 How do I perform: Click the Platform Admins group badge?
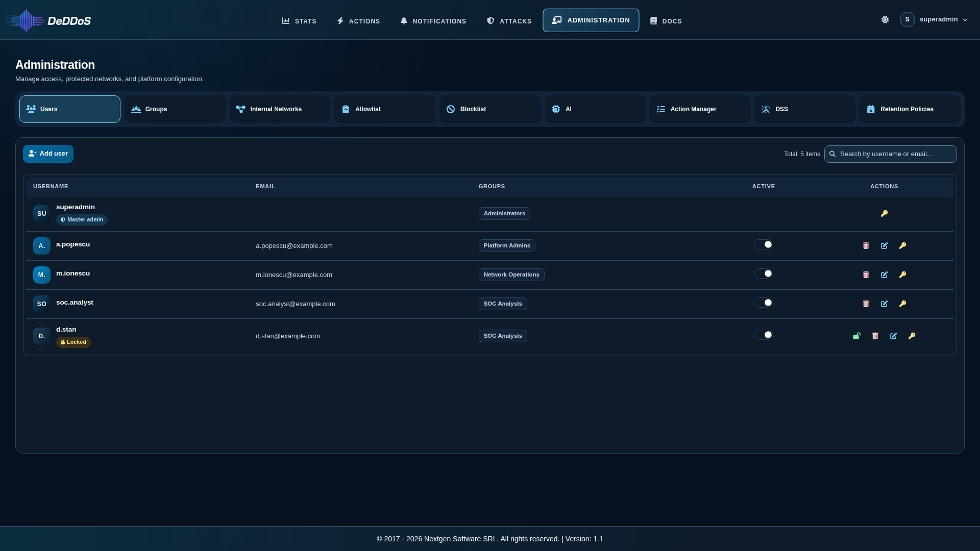click(x=507, y=246)
